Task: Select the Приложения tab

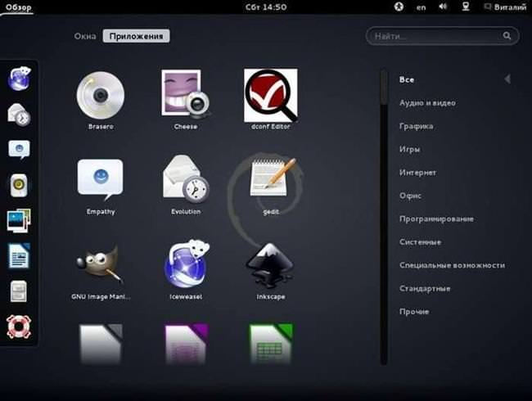Action: pyautogui.click(x=137, y=36)
